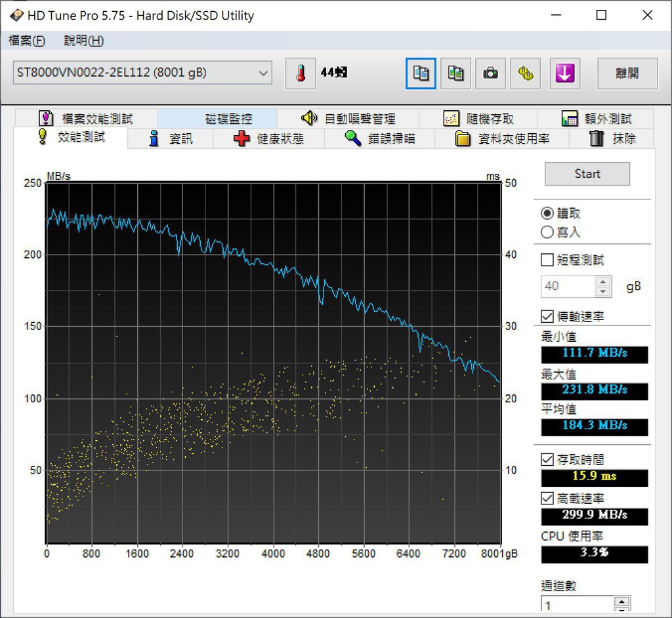Click the 檔案效能測試 tab icon
Image resolution: width=672 pixels, height=618 pixels.
pos(46,118)
